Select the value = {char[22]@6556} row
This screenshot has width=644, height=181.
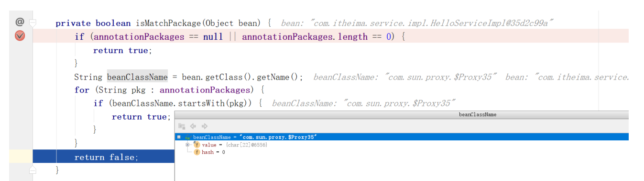pyautogui.click(x=402, y=145)
